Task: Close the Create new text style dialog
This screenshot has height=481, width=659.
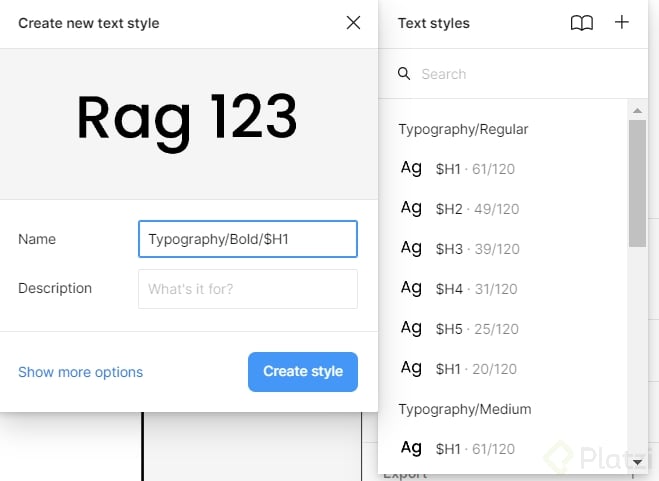Action: [353, 23]
